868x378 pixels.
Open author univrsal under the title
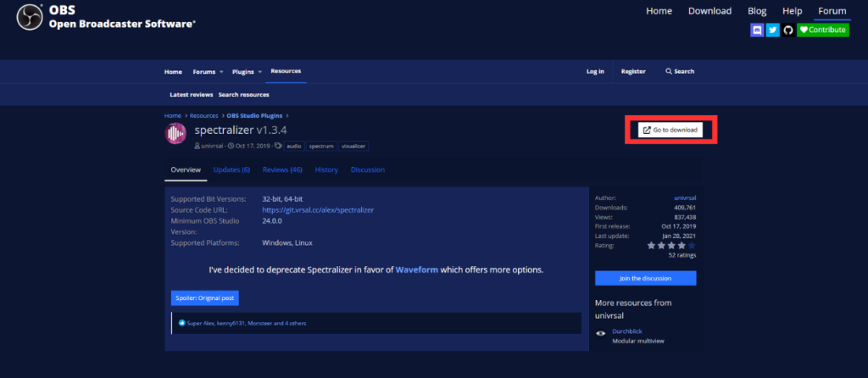(x=210, y=146)
